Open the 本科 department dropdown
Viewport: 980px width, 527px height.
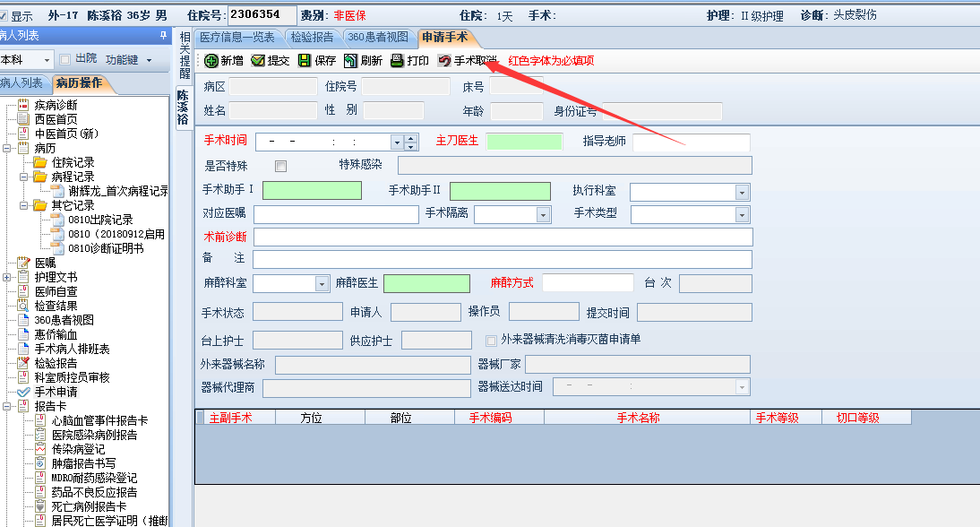point(47,60)
